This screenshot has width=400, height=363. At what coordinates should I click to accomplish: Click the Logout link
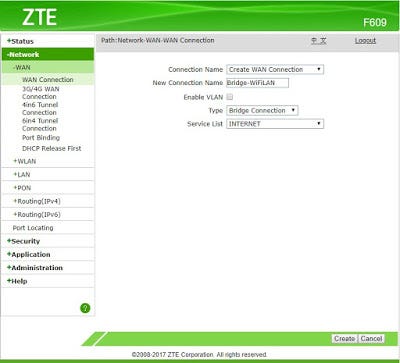(365, 41)
